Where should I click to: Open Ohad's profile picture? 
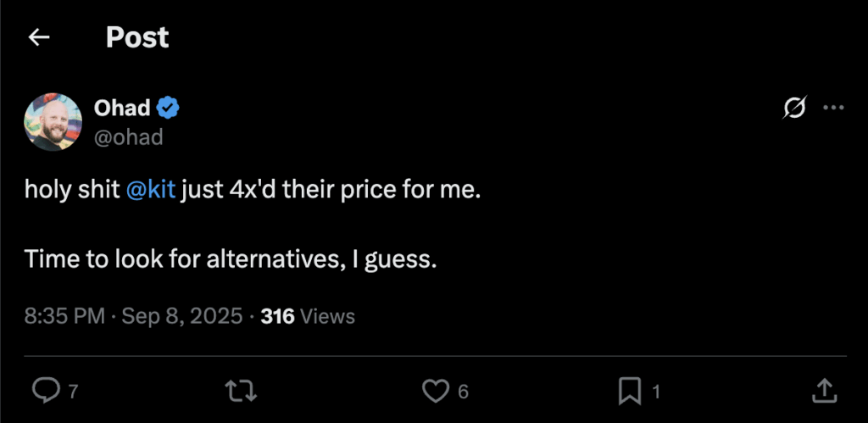pyautogui.click(x=53, y=122)
